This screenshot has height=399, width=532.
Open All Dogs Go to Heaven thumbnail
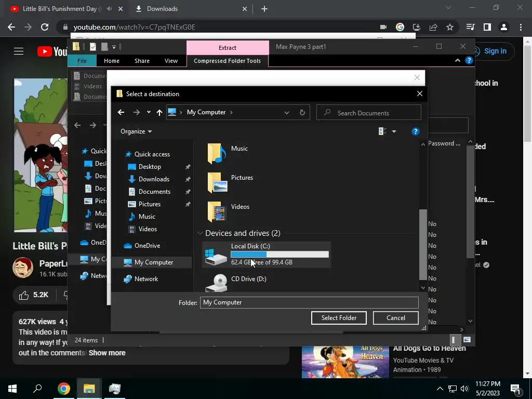pyautogui.click(x=345, y=362)
